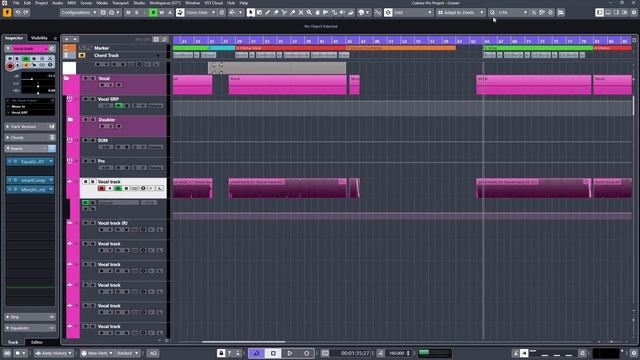
Task: Deactivate all Solo states S button
Action: (x=136, y=13)
